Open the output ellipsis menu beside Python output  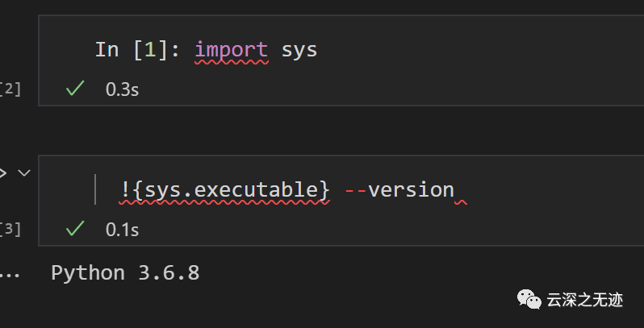10,274
